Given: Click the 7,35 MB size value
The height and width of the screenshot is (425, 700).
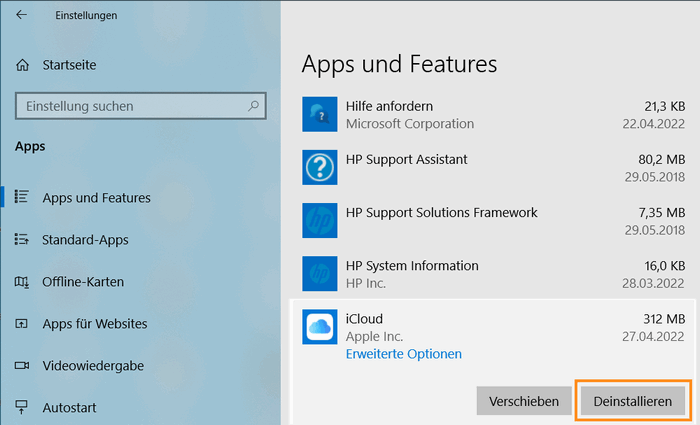Looking at the screenshot, I should [x=662, y=212].
